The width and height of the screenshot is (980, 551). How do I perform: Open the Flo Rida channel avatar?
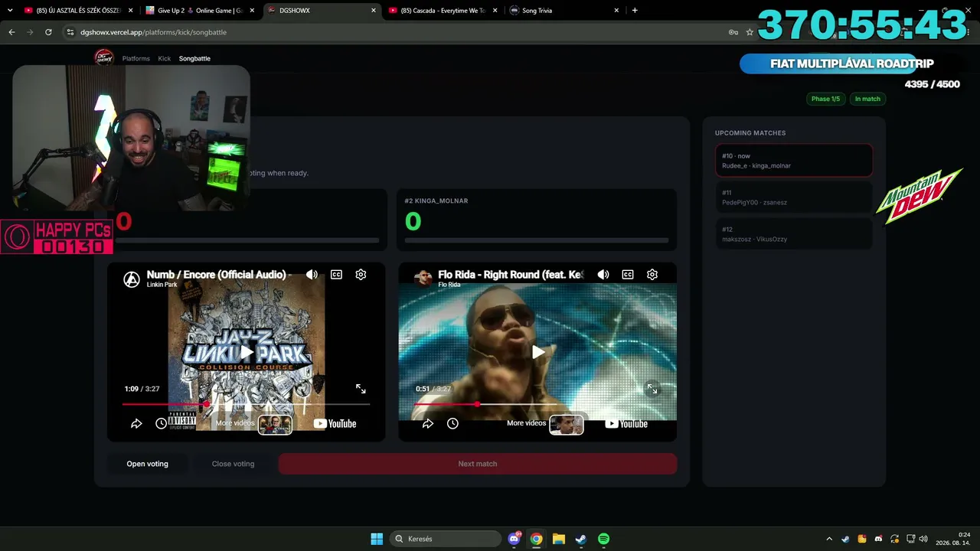point(423,278)
